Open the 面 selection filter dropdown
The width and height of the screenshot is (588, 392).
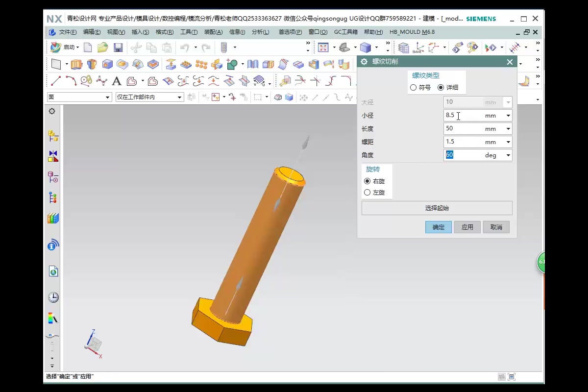click(x=79, y=97)
